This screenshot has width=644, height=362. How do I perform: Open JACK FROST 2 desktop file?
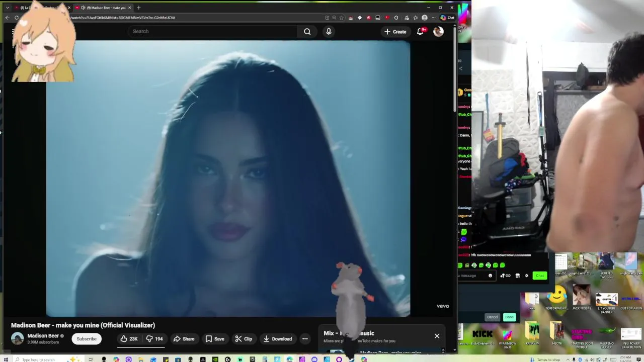582,297
